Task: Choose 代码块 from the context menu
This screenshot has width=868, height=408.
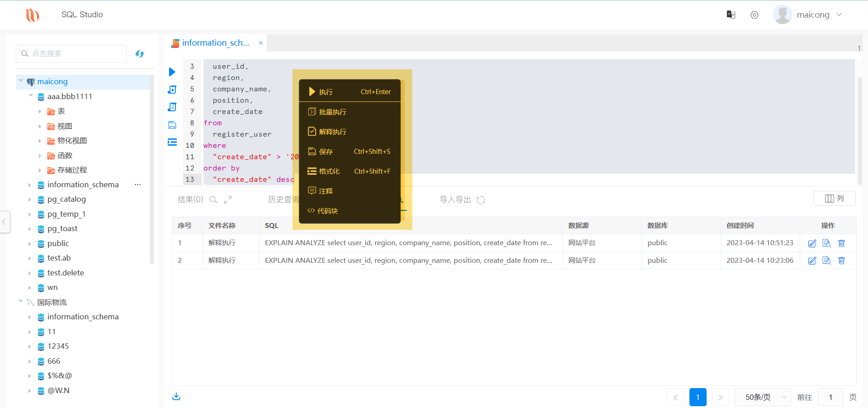Action: (349, 211)
